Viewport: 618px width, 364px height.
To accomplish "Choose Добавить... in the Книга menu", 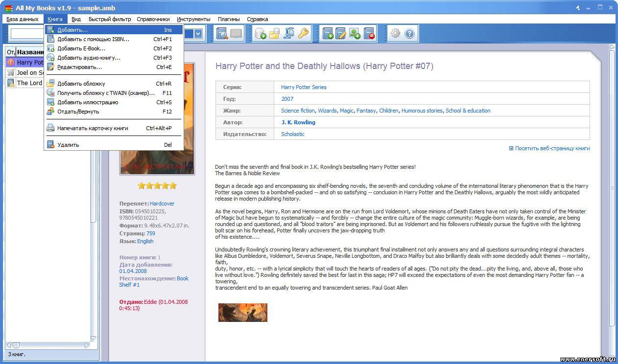I will (114, 30).
